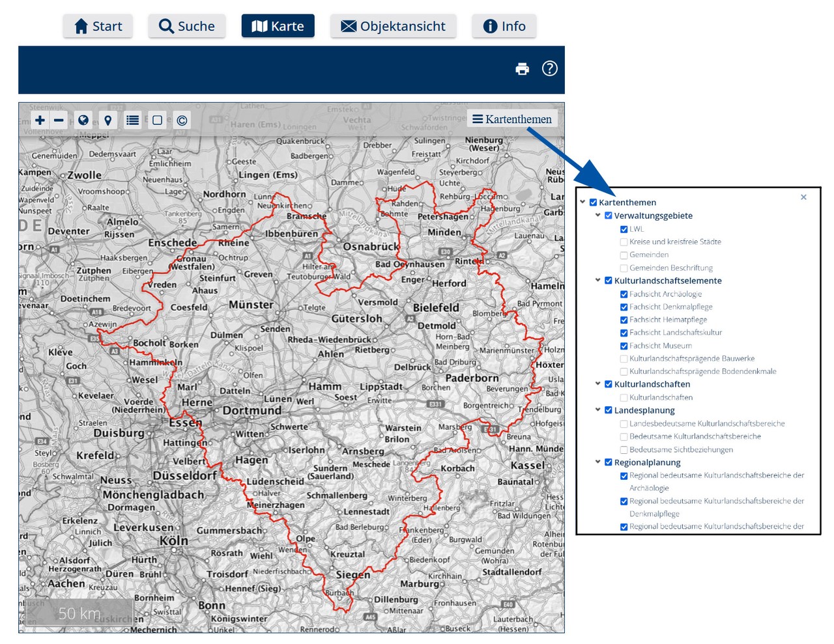The height and width of the screenshot is (644, 834).
Task: Collapse the Kulturlandschaftselemente group
Action: 597,280
